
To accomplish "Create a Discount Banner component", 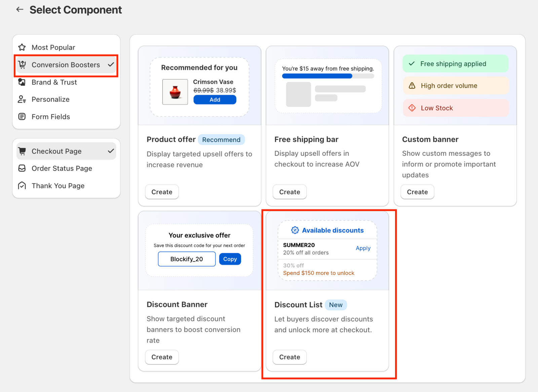I will tap(162, 357).
